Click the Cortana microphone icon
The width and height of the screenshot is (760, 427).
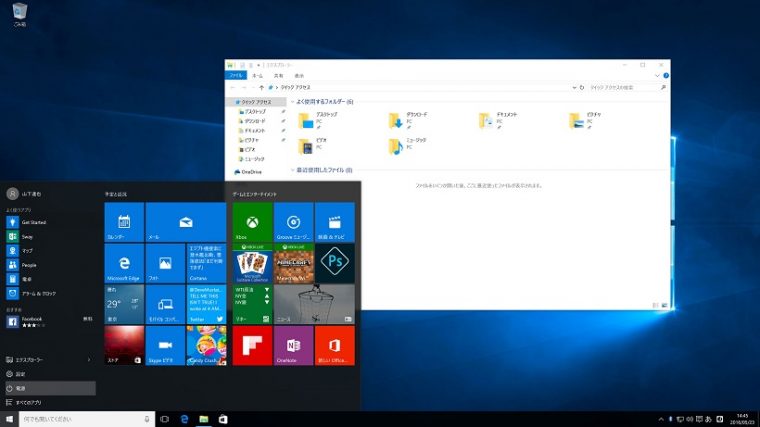click(147, 419)
